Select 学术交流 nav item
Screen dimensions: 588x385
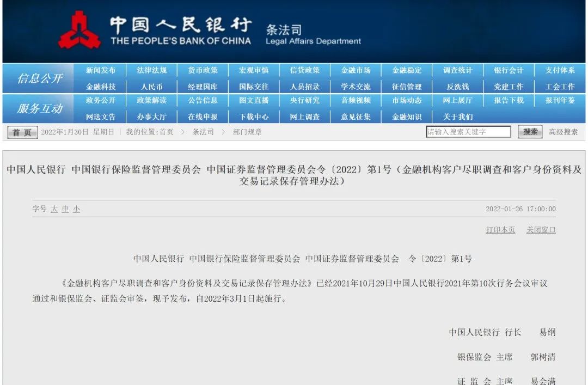click(x=356, y=87)
